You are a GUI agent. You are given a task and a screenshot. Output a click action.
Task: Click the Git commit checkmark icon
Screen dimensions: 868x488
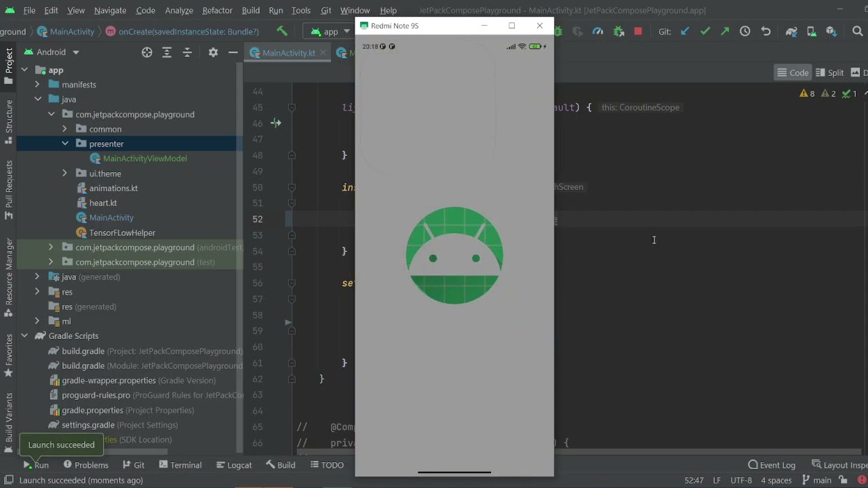coord(705,31)
